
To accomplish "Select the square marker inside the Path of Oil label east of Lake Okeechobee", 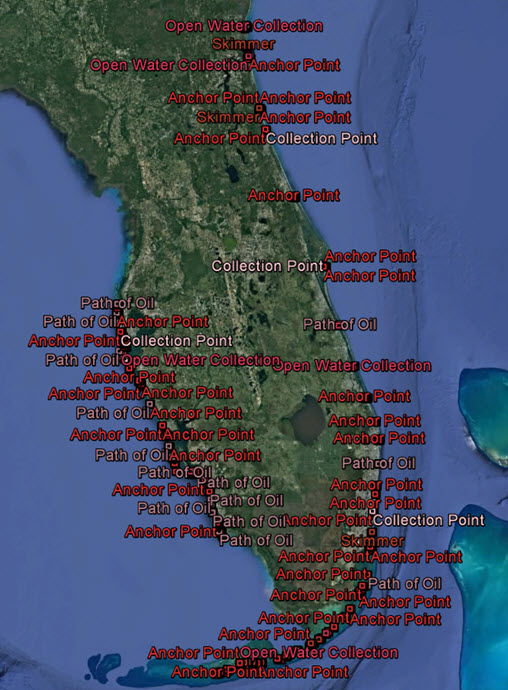I will click(x=377, y=463).
